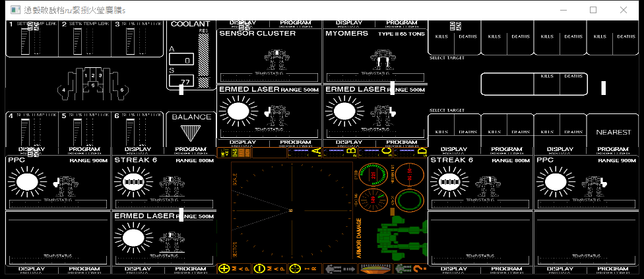Viewport: 644px width, 279px height.
Task: Click the PROGRAM button under the NEAREST button
Action: [x=613, y=150]
